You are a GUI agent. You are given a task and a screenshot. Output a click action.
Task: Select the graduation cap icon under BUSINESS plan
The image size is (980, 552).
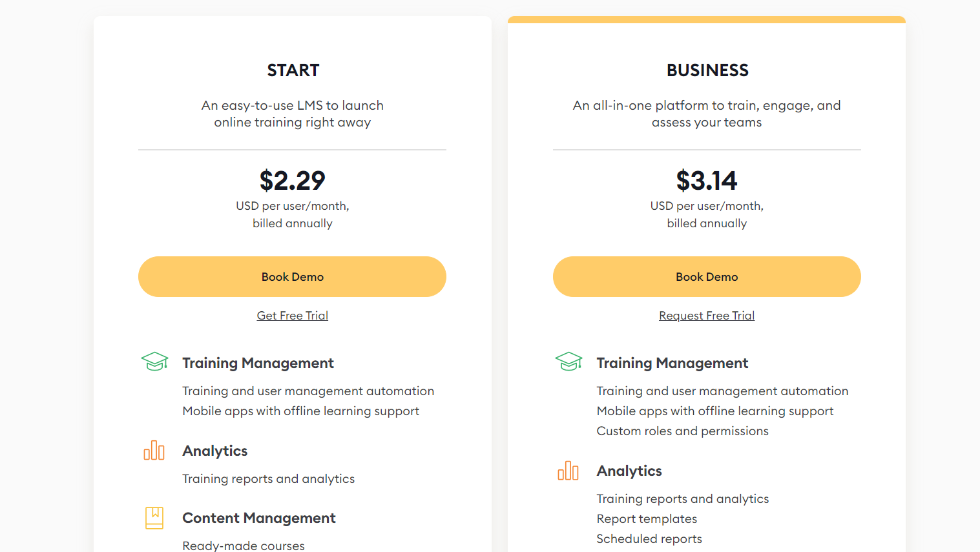tap(568, 362)
